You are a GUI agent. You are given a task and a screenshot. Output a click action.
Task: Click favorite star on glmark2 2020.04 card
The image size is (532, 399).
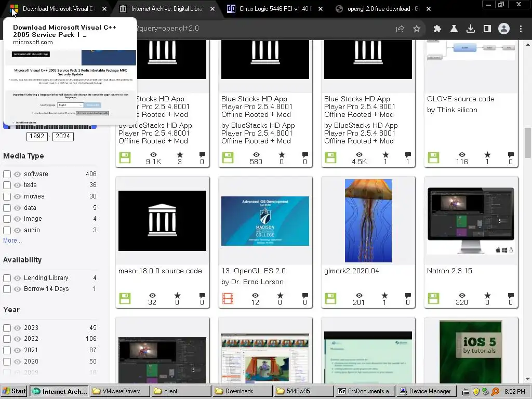(x=384, y=296)
